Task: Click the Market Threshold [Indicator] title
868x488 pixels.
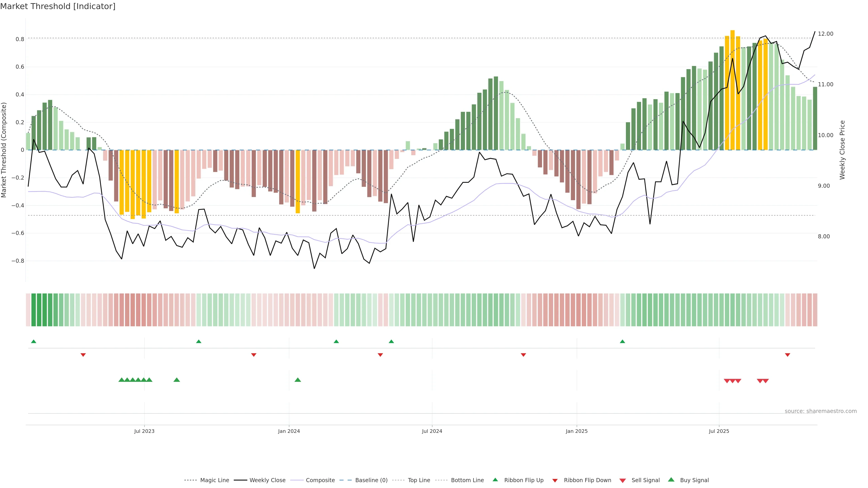Action: (58, 6)
